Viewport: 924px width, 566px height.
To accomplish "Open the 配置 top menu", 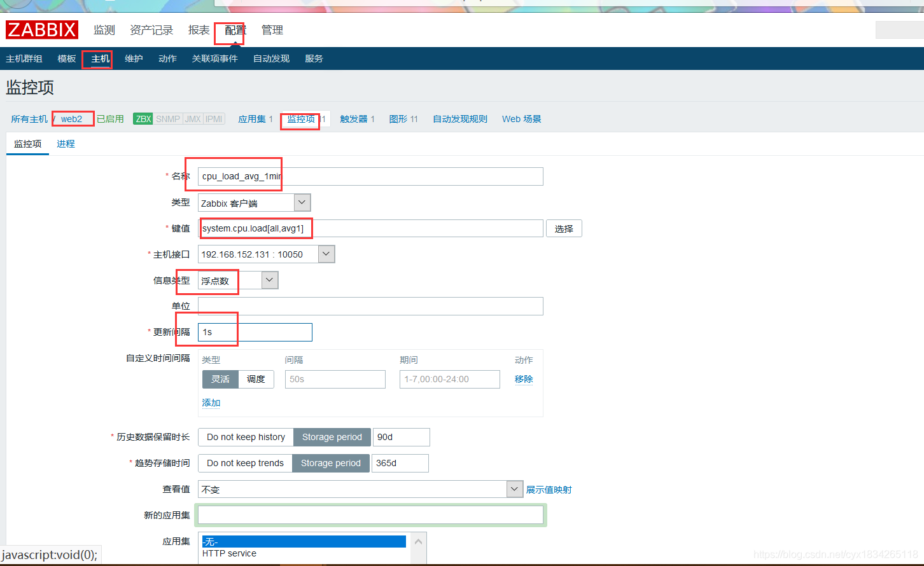I will (235, 30).
